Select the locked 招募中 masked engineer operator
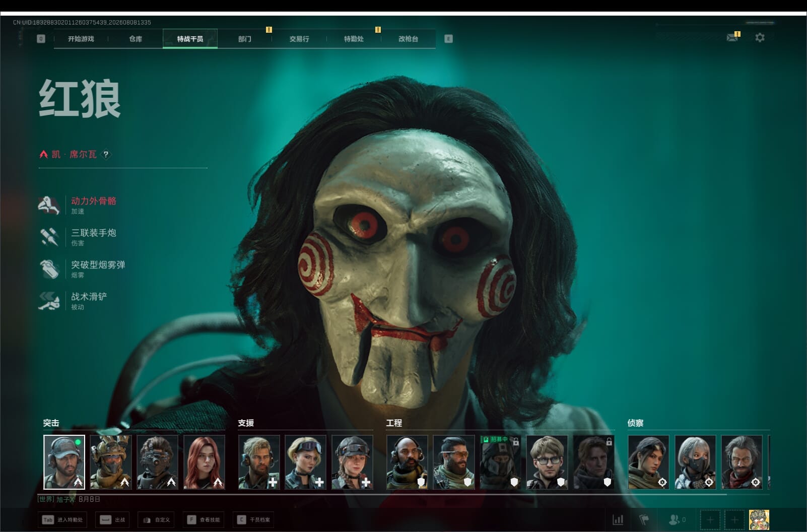The width and height of the screenshot is (807, 532). [x=500, y=462]
